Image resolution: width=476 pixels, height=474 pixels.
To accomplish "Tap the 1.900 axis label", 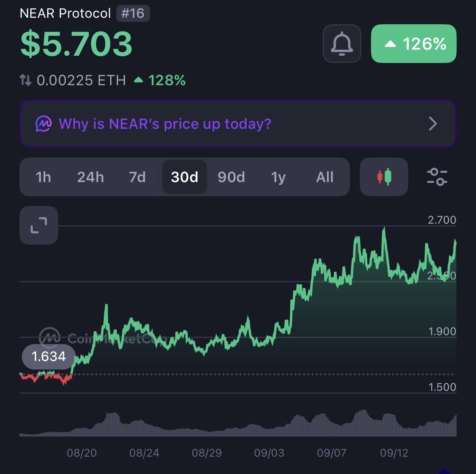I will tap(442, 331).
